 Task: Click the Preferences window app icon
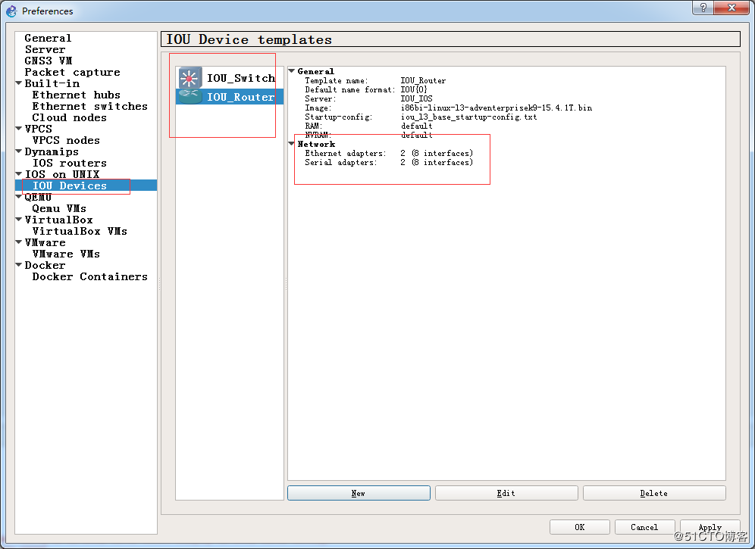tap(12, 11)
